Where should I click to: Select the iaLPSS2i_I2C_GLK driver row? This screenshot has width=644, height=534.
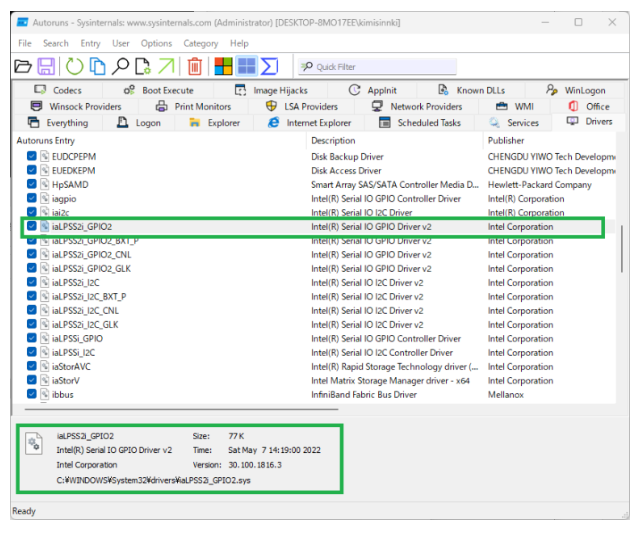pos(315,325)
